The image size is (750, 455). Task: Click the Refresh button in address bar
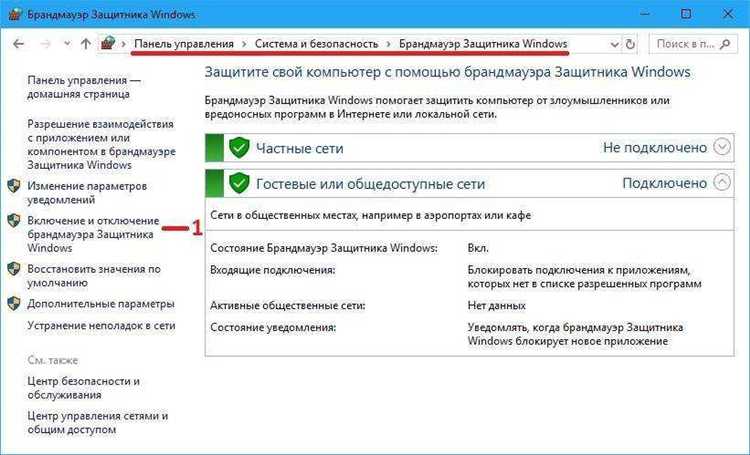point(630,44)
